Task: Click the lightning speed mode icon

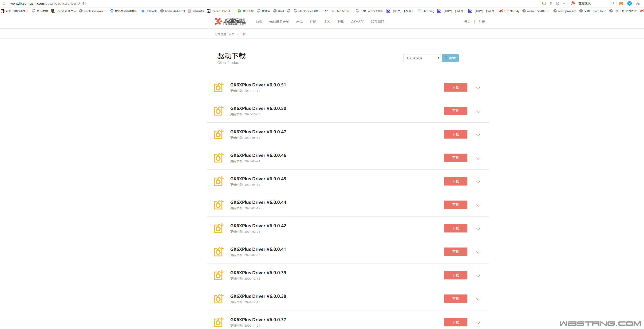Action: tap(551, 4)
